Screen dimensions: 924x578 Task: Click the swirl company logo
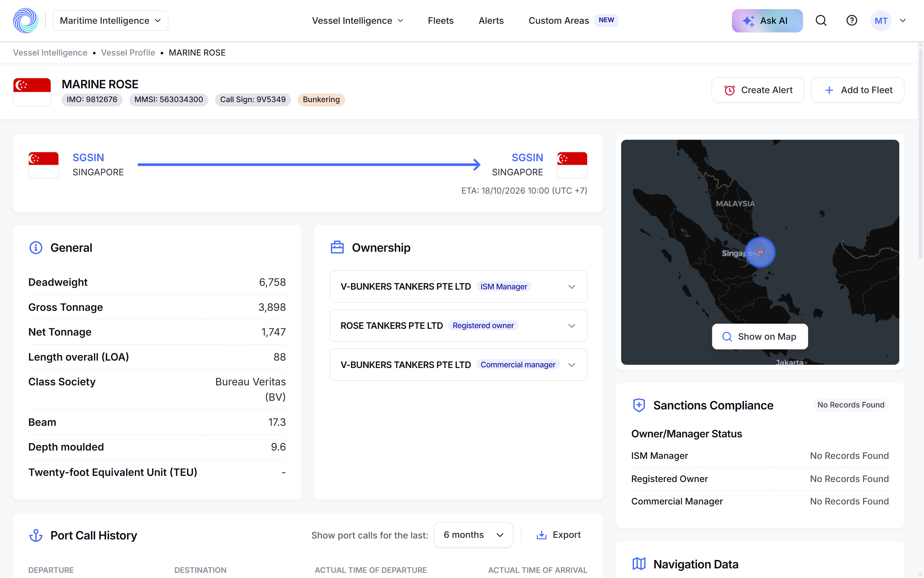[x=26, y=21]
